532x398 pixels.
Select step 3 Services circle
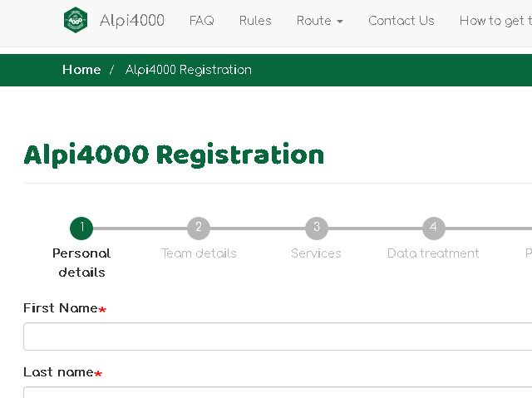click(x=316, y=228)
